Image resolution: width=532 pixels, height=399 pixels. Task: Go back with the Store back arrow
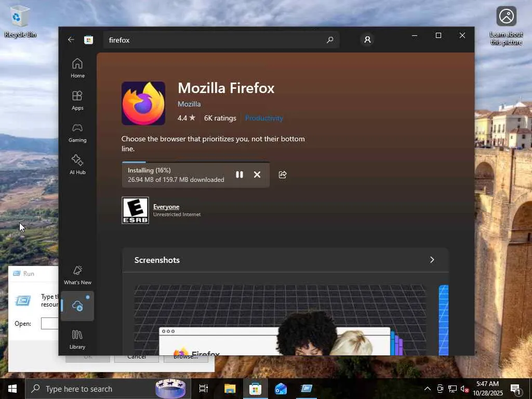(71, 39)
